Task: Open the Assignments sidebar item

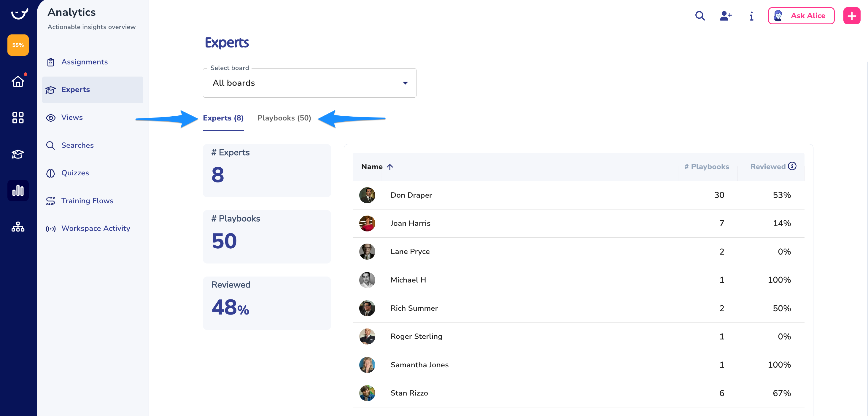Action: 84,62
